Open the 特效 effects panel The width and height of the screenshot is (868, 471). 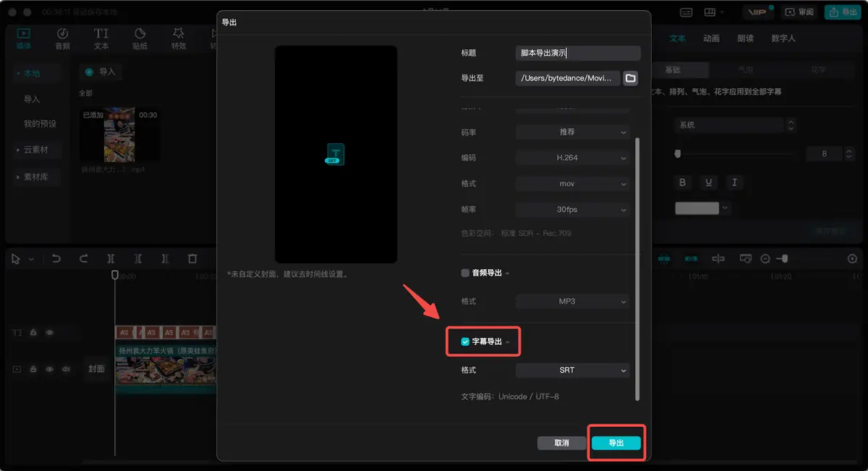pos(179,38)
